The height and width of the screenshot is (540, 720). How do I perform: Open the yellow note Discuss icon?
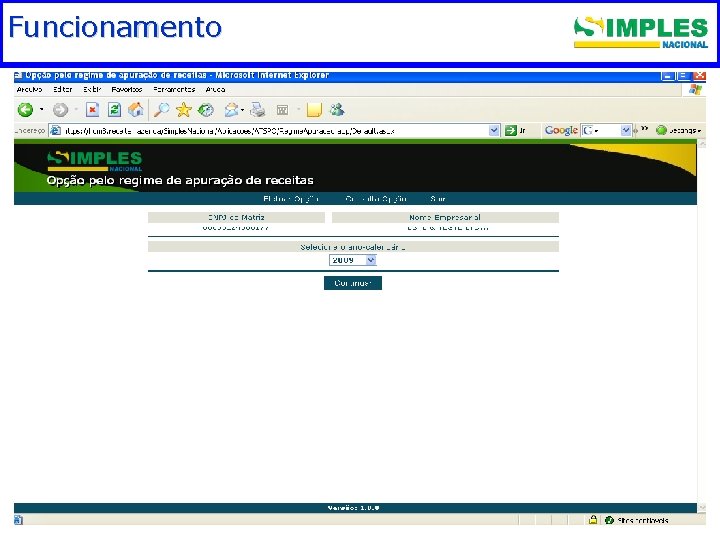pyautogui.click(x=315, y=110)
